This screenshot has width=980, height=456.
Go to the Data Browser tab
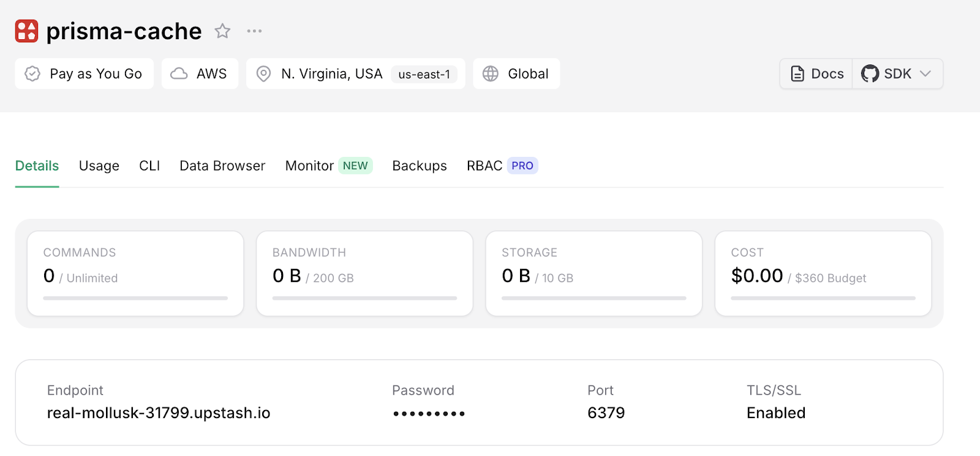pyautogui.click(x=222, y=165)
